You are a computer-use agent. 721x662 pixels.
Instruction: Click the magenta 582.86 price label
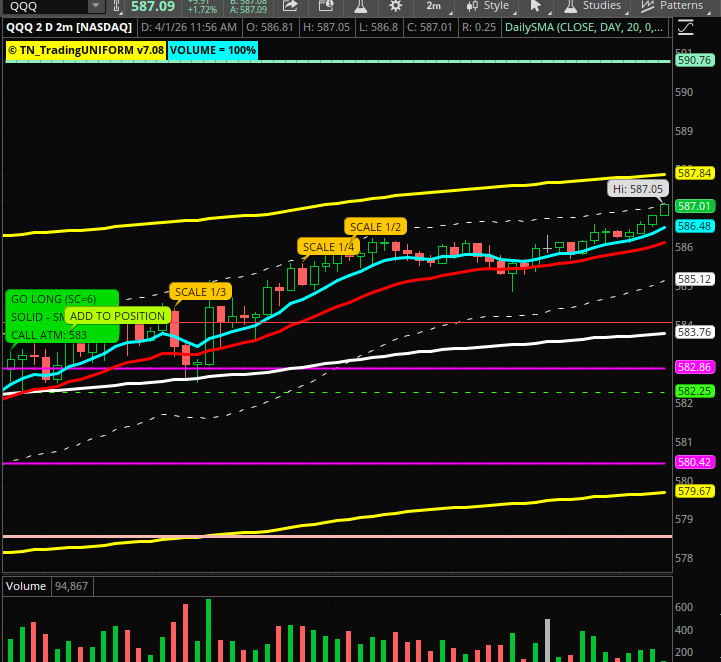point(694,367)
